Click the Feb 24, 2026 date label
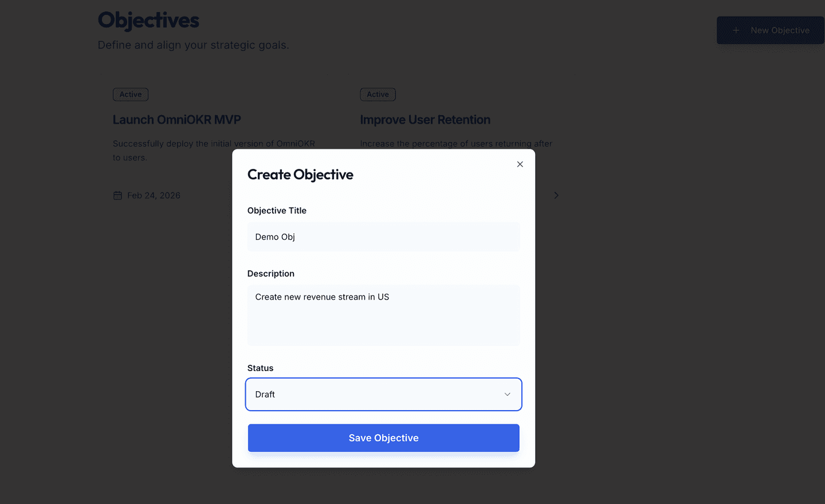Viewport: 825px width, 504px height. (154, 195)
